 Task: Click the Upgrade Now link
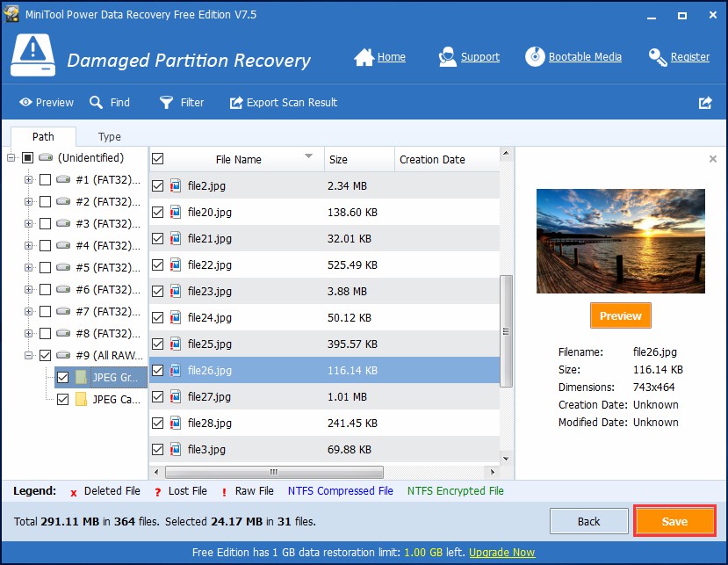tap(501, 553)
